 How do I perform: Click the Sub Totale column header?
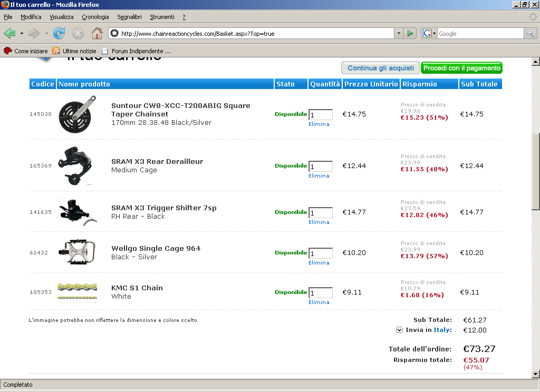tap(480, 84)
